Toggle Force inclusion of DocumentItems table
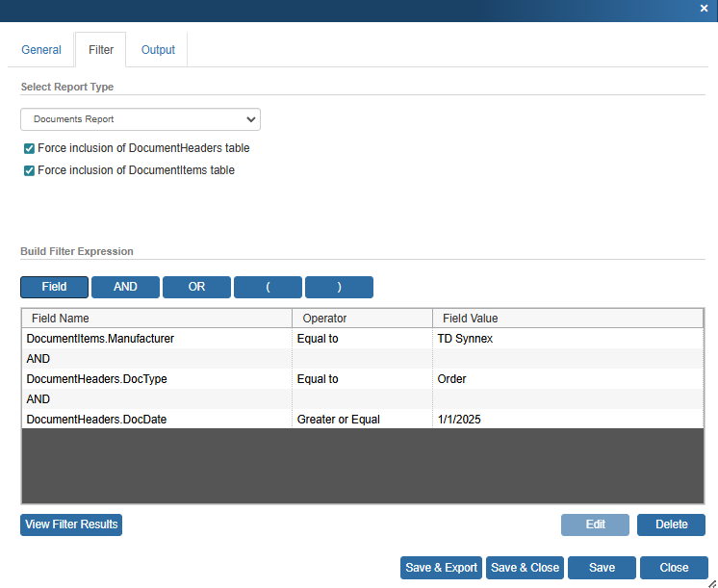The width and height of the screenshot is (718, 588). click(x=29, y=170)
